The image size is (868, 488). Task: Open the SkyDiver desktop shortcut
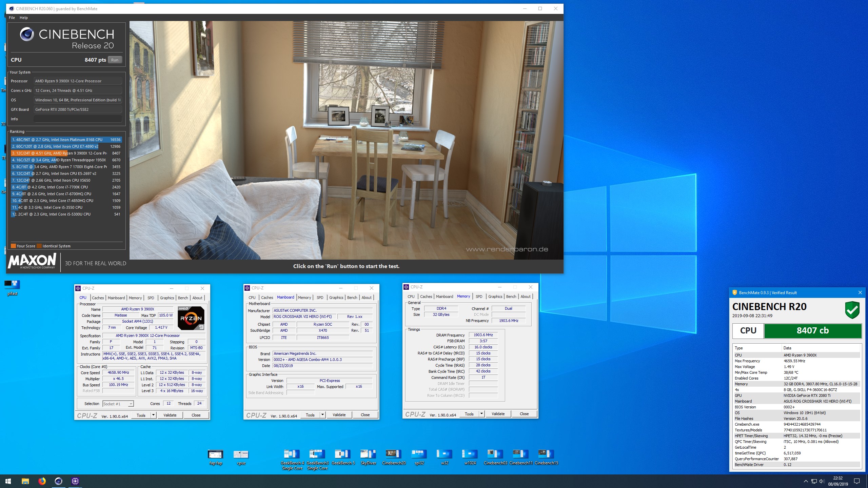[x=368, y=457]
